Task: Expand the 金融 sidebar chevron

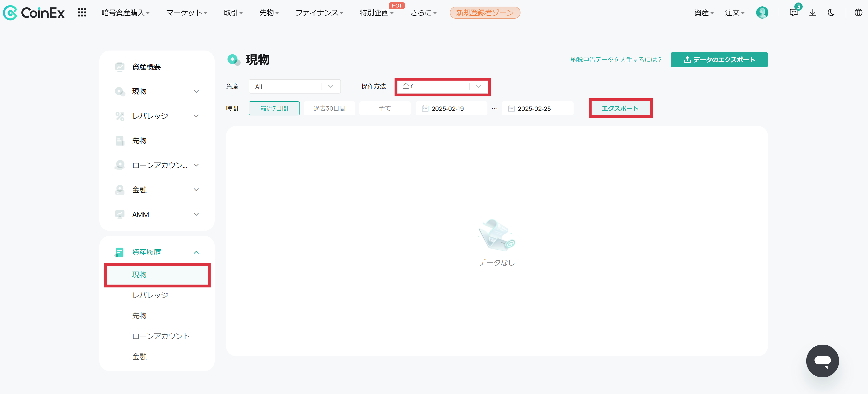Action: click(x=196, y=190)
